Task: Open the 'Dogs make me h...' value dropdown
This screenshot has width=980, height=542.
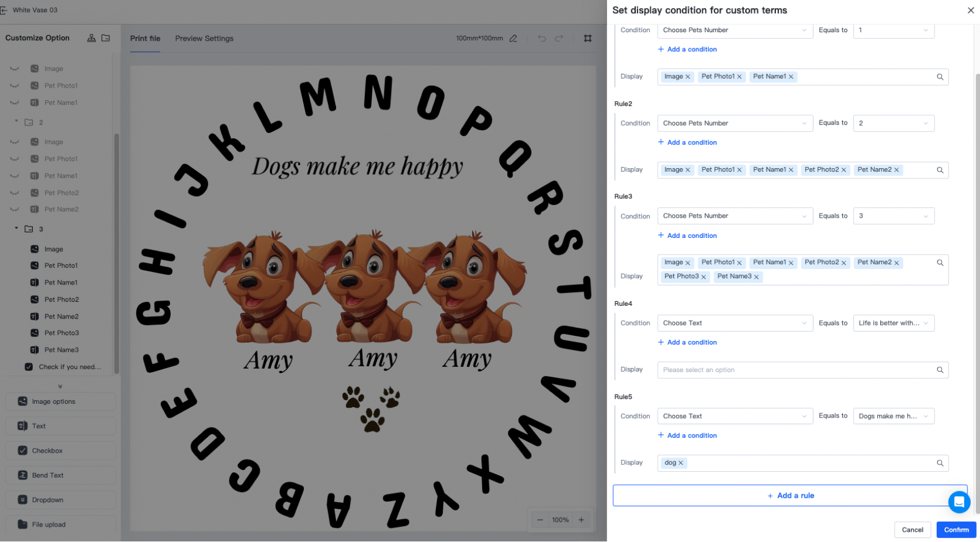Action: 894,416
